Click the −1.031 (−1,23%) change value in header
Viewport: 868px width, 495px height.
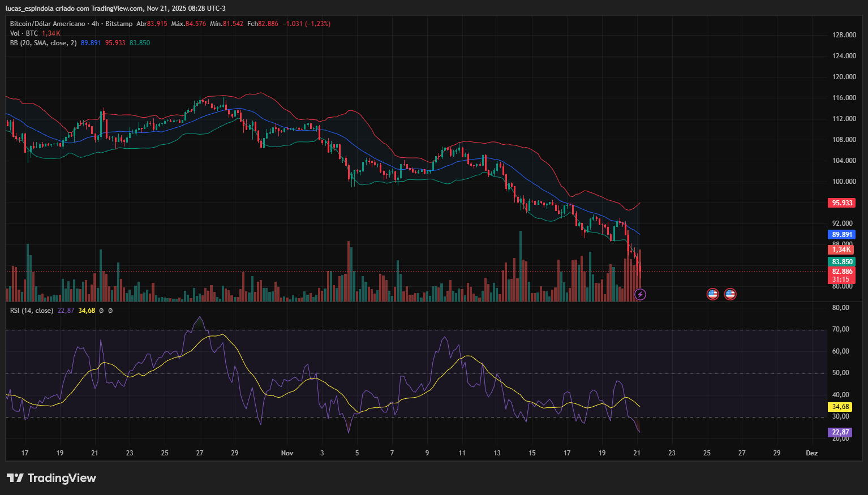(306, 24)
